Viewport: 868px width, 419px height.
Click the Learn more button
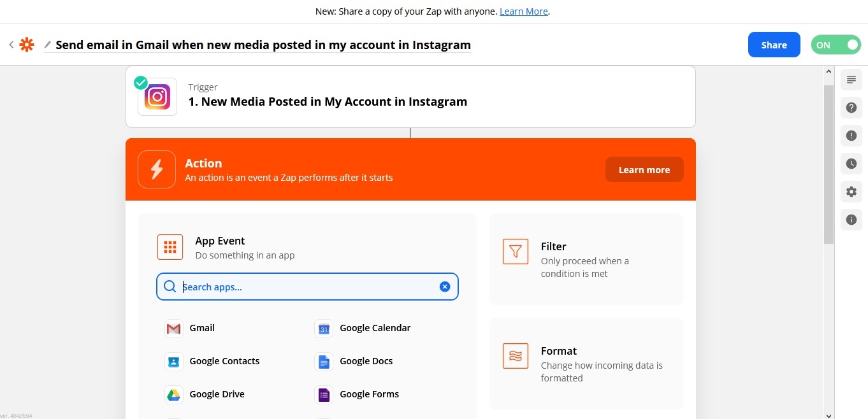pyautogui.click(x=644, y=170)
